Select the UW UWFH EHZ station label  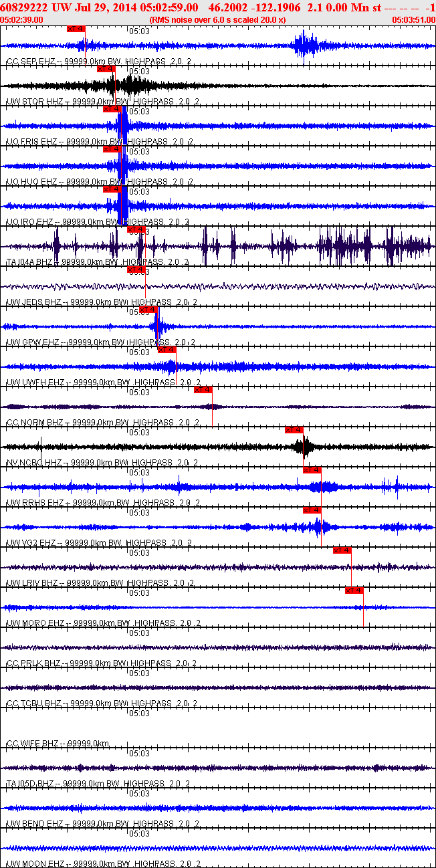pos(102,382)
